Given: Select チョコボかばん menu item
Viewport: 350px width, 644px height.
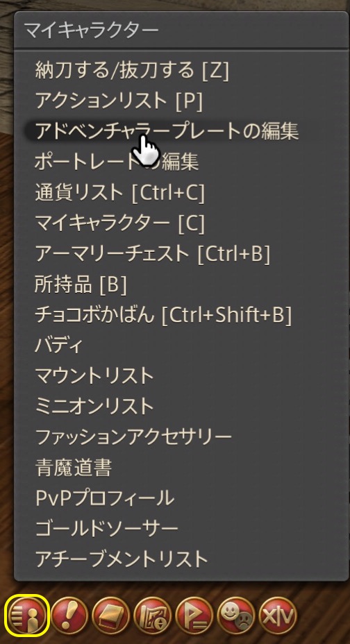Looking at the screenshot, I should 163,314.
